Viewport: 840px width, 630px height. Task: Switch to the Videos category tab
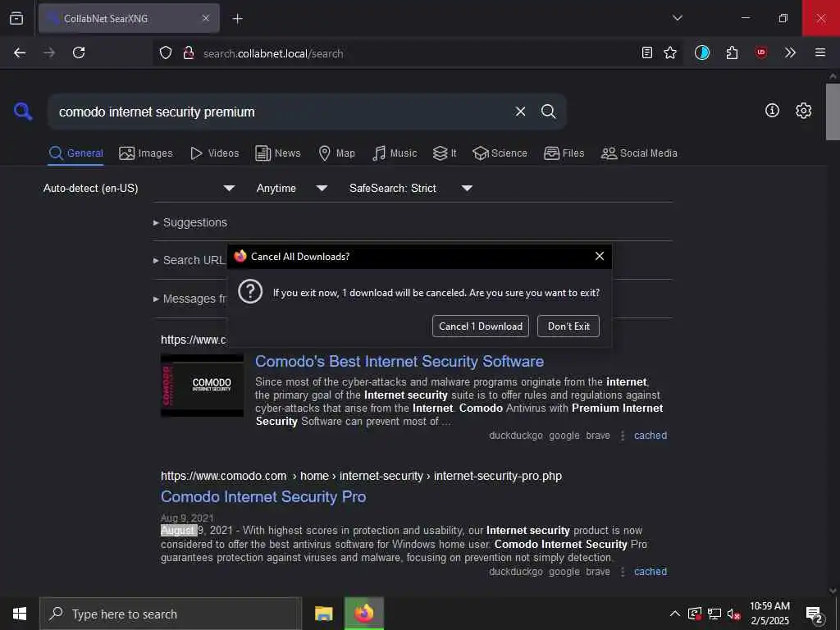click(214, 153)
